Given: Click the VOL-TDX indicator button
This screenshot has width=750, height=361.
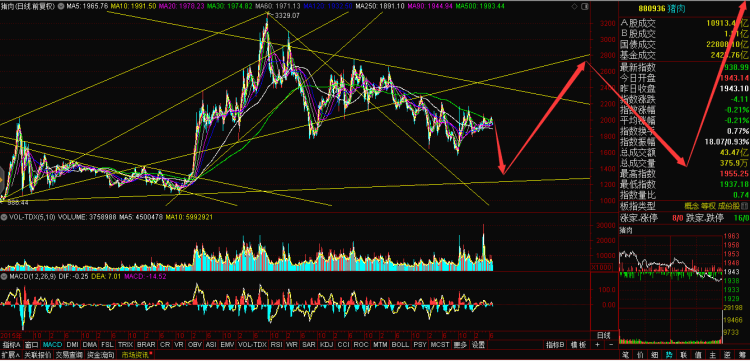Looking at the screenshot, I should (x=252, y=345).
